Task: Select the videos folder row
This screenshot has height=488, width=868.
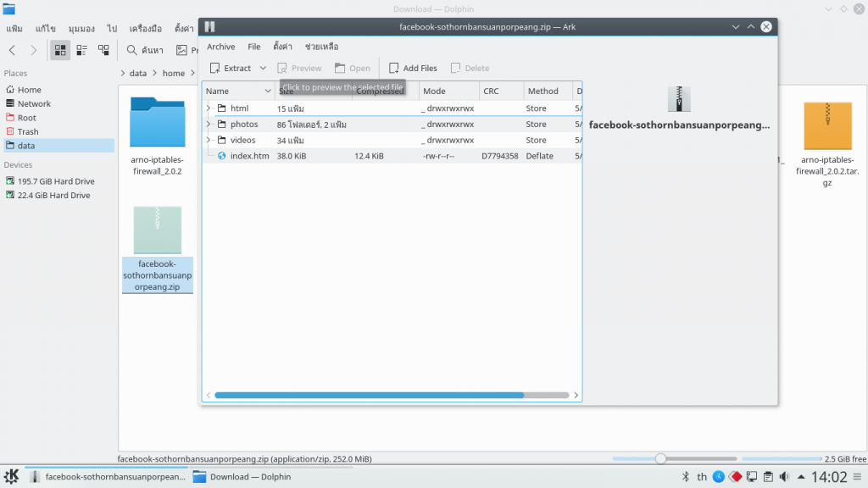Action: [392, 140]
